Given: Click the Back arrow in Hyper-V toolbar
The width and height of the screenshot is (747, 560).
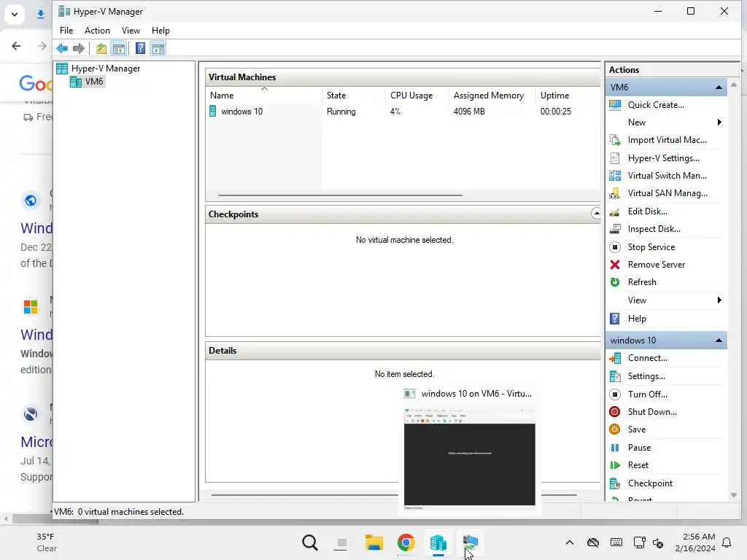Looking at the screenshot, I should click(x=62, y=48).
